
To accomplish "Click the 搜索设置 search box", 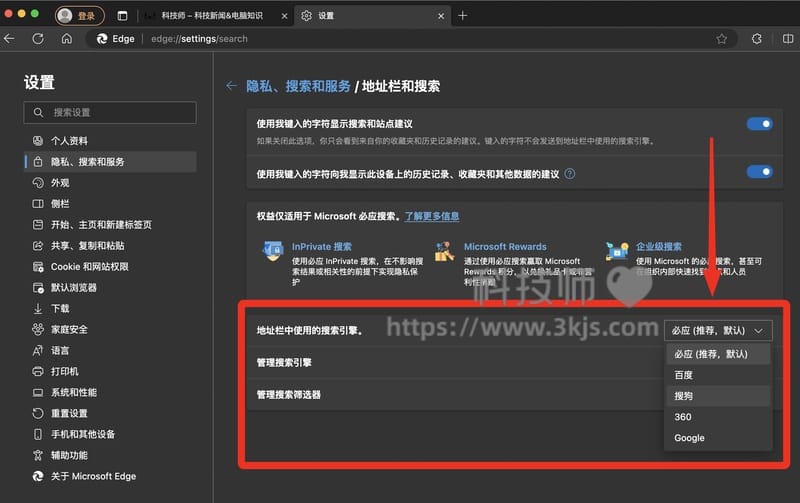I will [110, 112].
